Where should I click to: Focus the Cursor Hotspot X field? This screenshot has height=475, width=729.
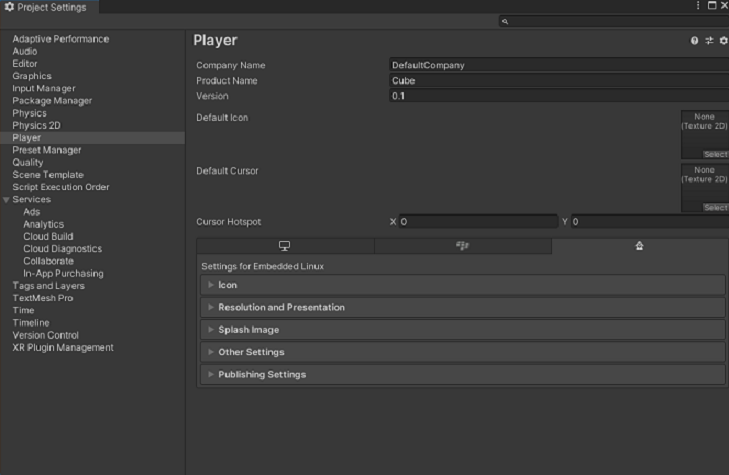click(x=478, y=222)
